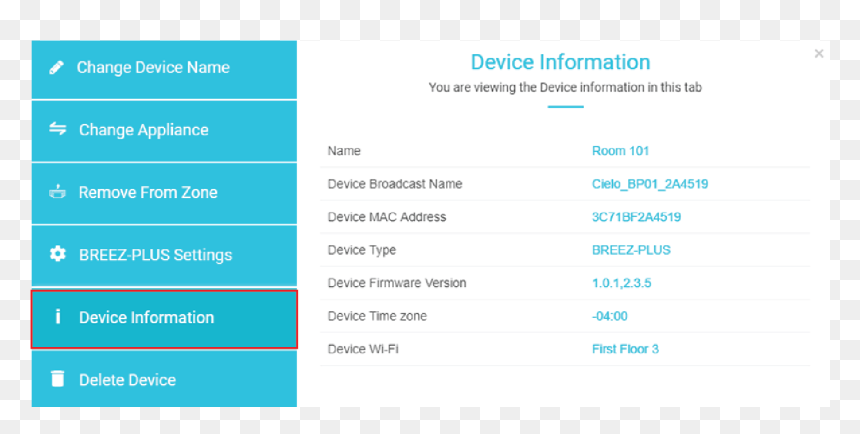Click the zone icon beside Remove From Zone

tap(58, 193)
